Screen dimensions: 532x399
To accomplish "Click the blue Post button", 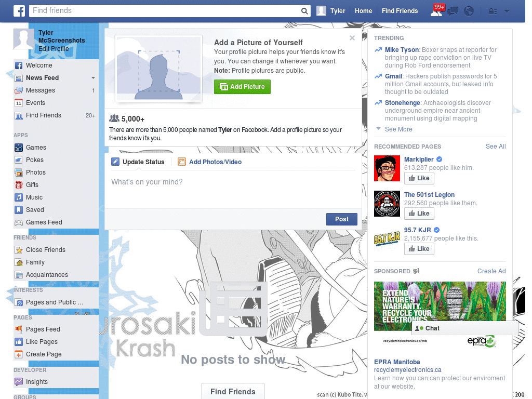I will pyautogui.click(x=342, y=219).
